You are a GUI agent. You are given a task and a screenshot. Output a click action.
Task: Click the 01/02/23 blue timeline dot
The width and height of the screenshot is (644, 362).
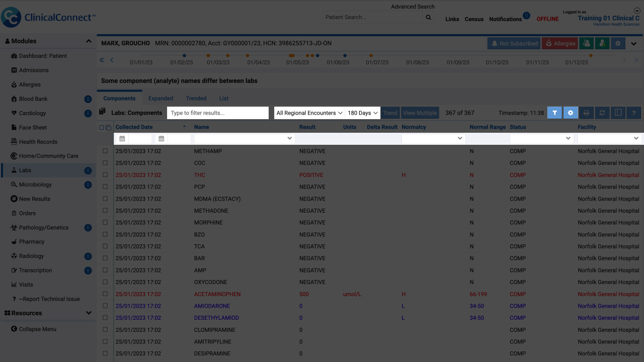(184, 55)
